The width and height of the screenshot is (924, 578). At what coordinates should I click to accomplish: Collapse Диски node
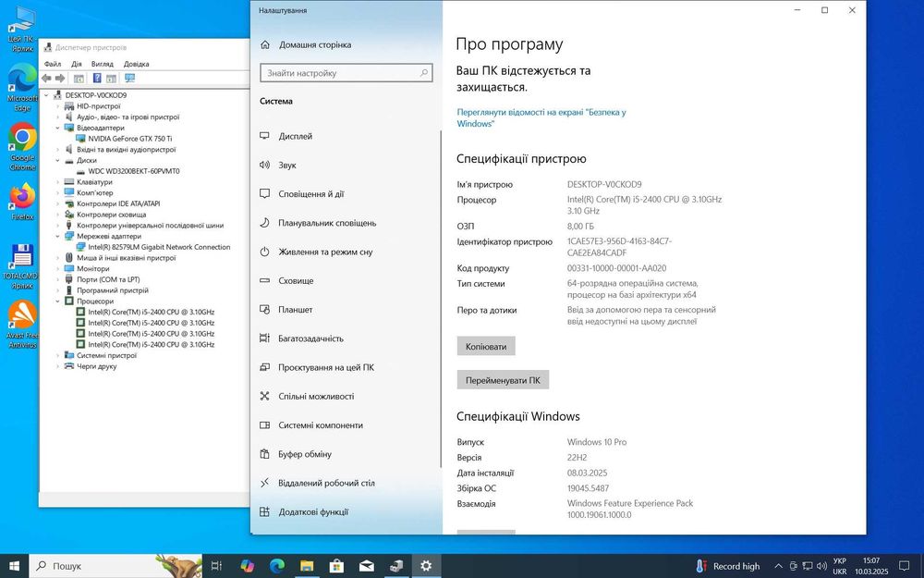tap(57, 160)
